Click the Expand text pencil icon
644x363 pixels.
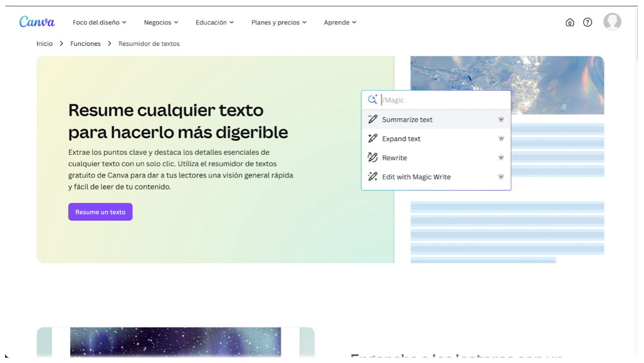[x=372, y=139]
